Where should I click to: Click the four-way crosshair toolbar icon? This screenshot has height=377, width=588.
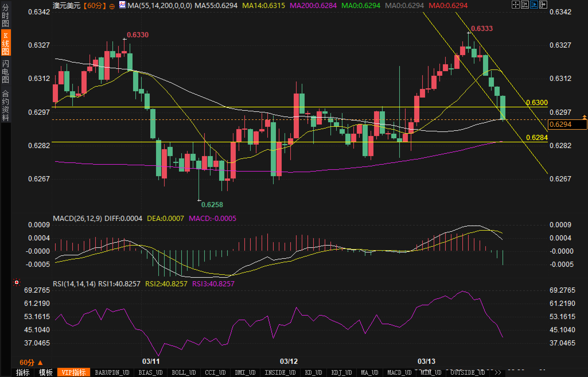[516, 5]
